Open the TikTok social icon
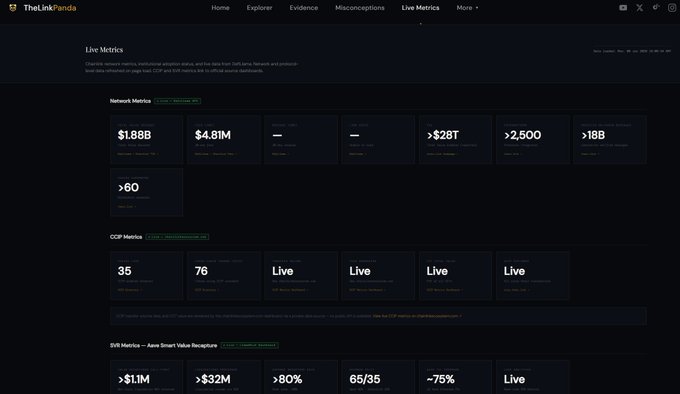The height and width of the screenshot is (394, 680). pyautogui.click(x=656, y=7)
